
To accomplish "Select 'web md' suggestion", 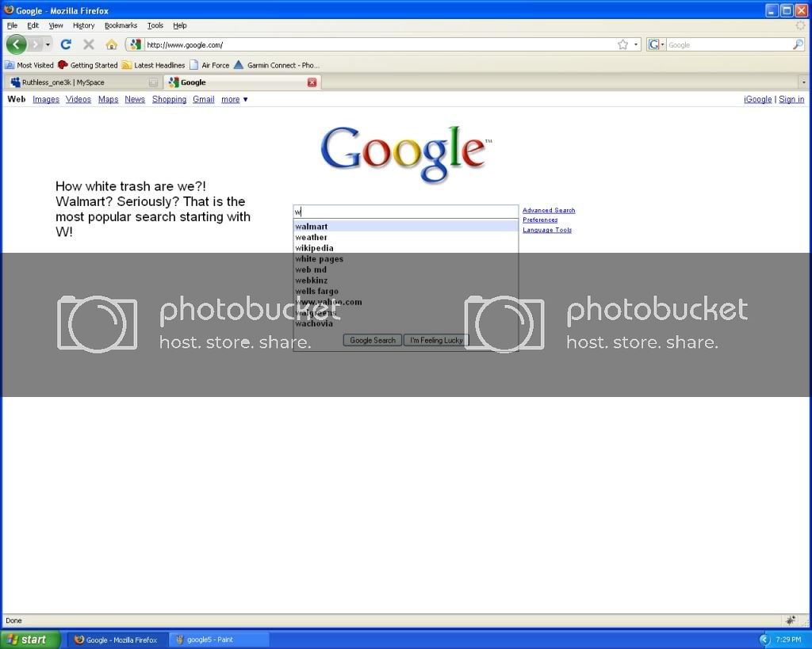I will tap(405, 270).
